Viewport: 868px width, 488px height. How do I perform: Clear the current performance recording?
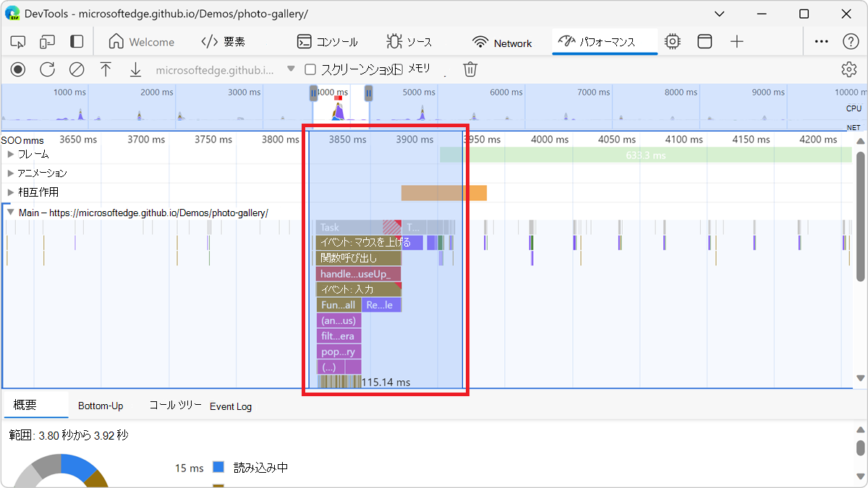click(77, 69)
